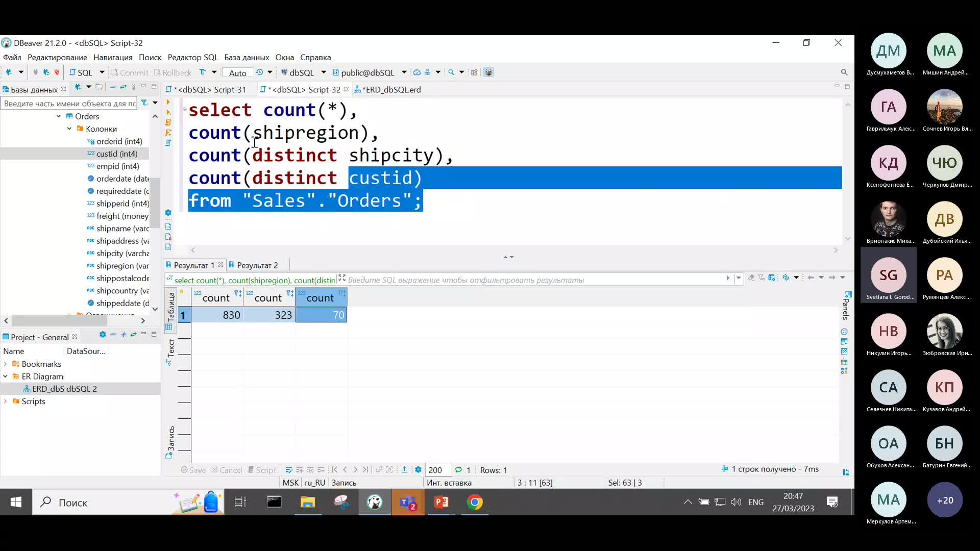
Task: Select the cell with value 830
Action: pos(217,315)
